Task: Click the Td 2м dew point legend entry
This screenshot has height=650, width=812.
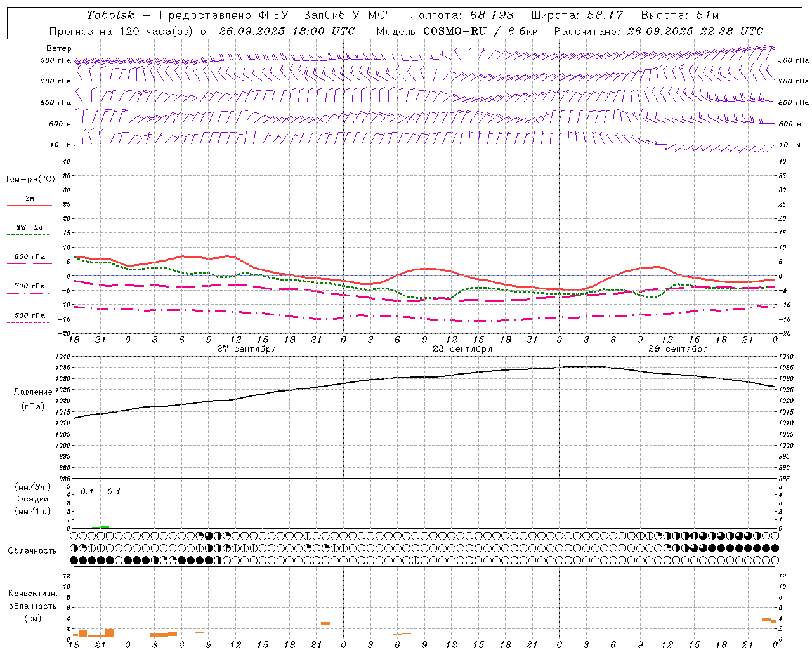Action: click(29, 227)
